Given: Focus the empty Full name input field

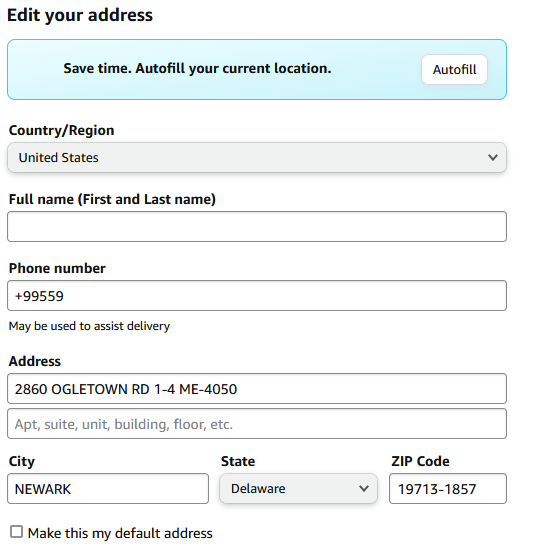Looking at the screenshot, I should [x=257, y=227].
